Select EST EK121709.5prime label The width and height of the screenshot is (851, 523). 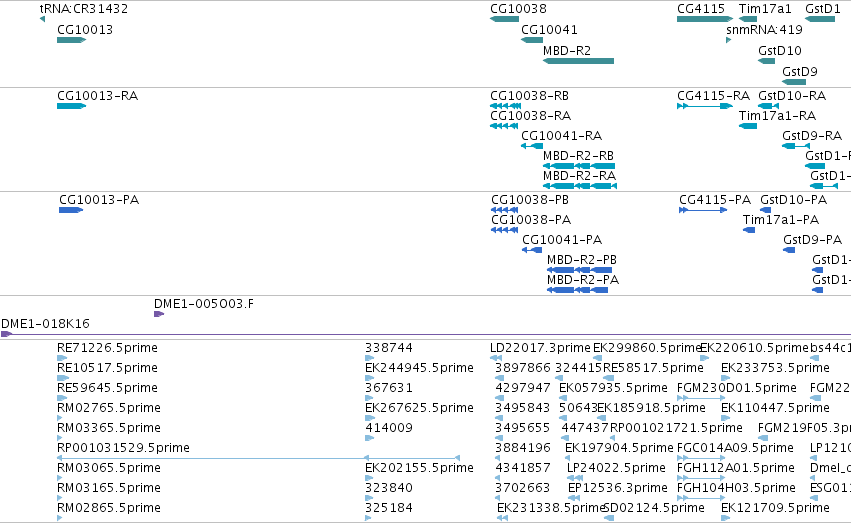click(775, 508)
